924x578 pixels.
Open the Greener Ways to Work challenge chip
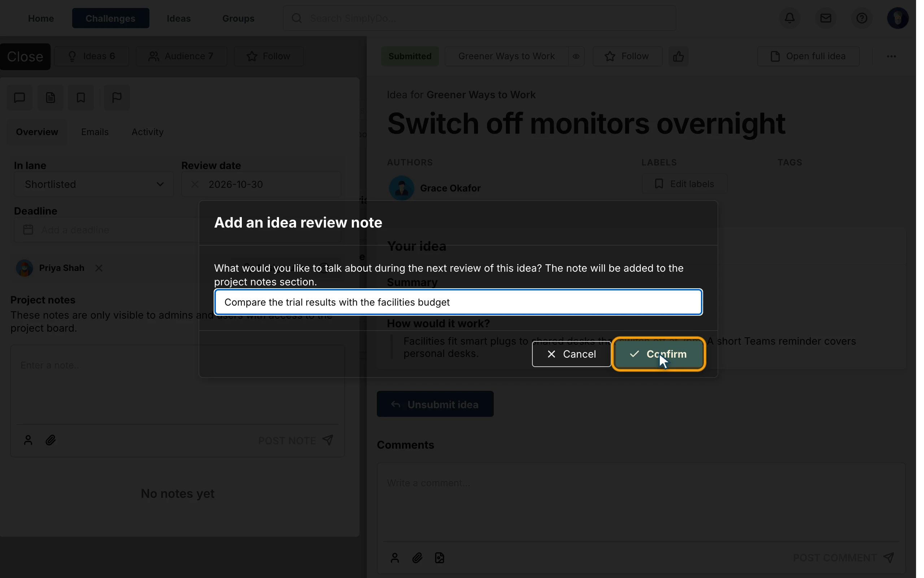[506, 56]
